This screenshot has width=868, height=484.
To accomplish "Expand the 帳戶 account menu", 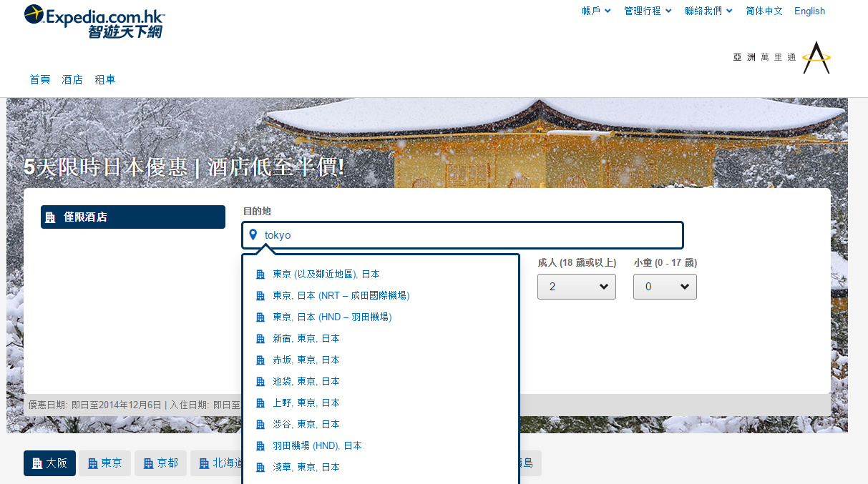I will coord(596,11).
